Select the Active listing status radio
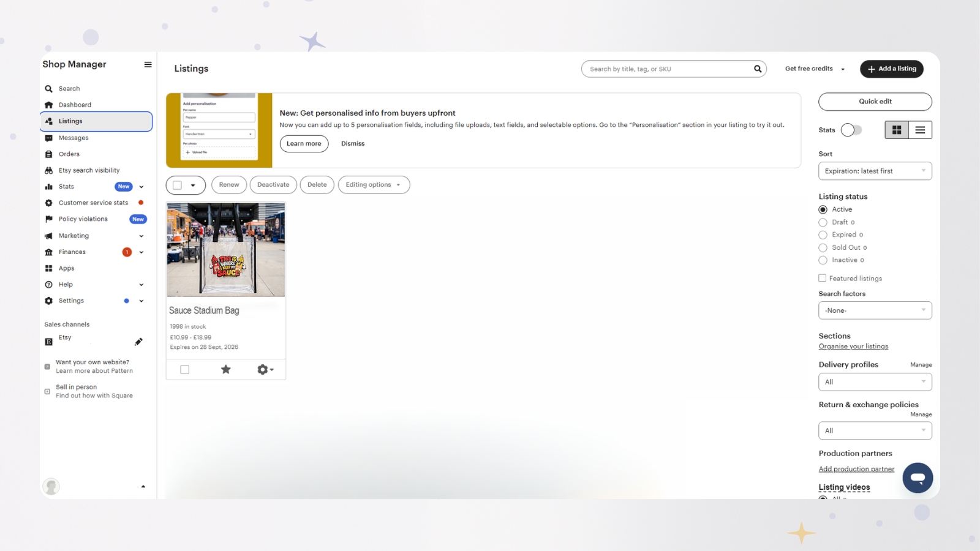 pyautogui.click(x=823, y=209)
